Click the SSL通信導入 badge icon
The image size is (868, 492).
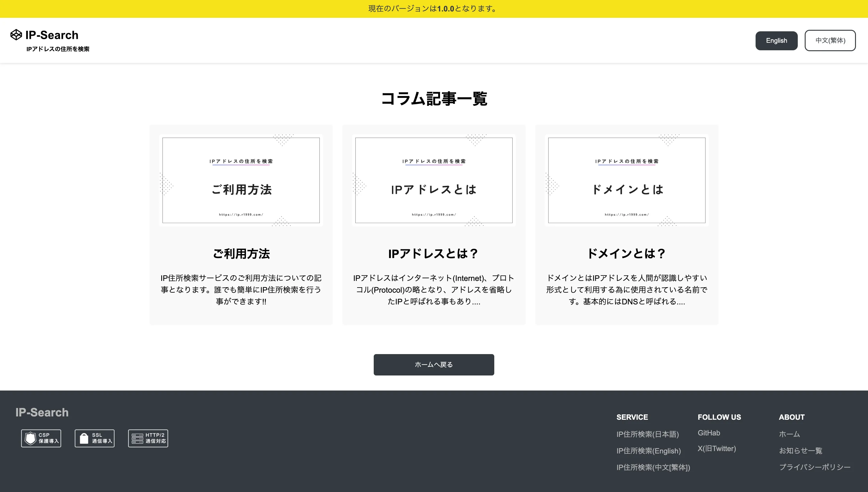[x=94, y=438]
